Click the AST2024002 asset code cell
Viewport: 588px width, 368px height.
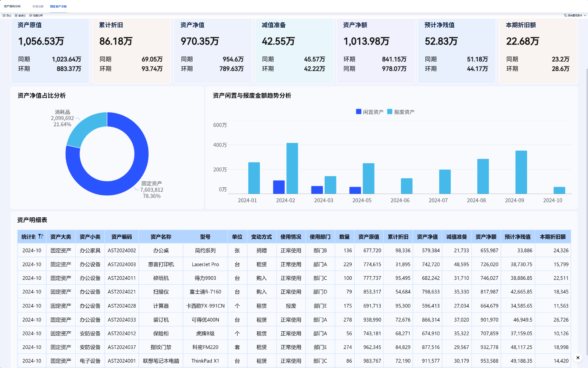pyautogui.click(x=122, y=251)
